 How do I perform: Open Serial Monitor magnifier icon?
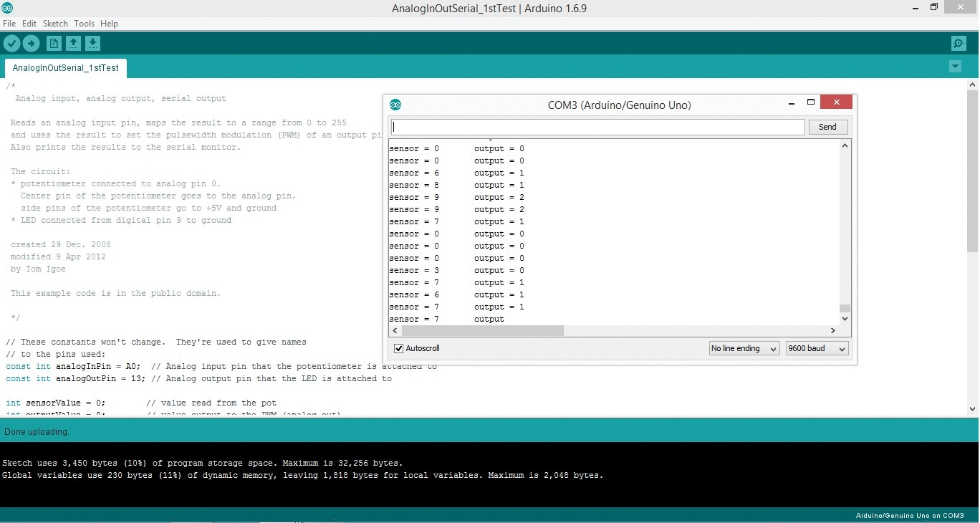click(x=959, y=44)
